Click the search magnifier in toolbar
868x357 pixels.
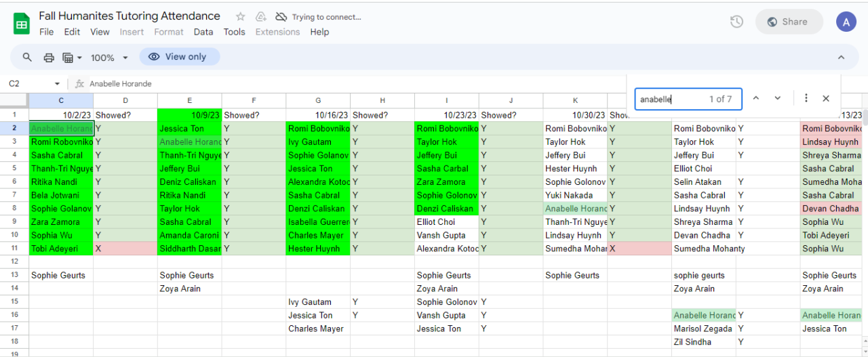point(27,57)
